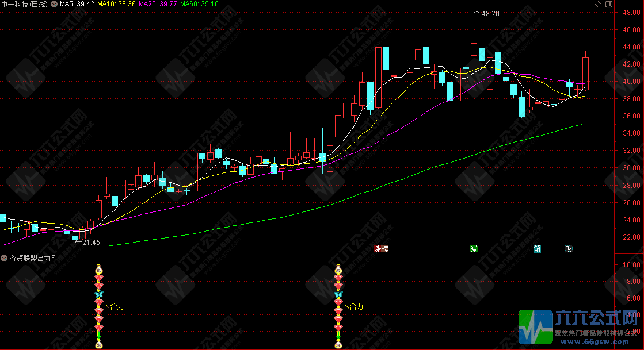The height and width of the screenshot is (350, 644).
Task: Select the MA10: 38.36 indicator label
Action: (116, 4)
